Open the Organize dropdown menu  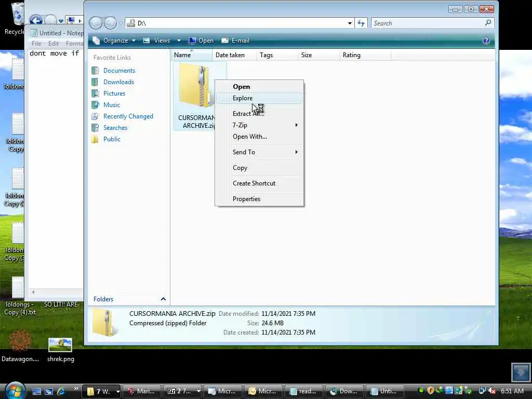(114, 41)
